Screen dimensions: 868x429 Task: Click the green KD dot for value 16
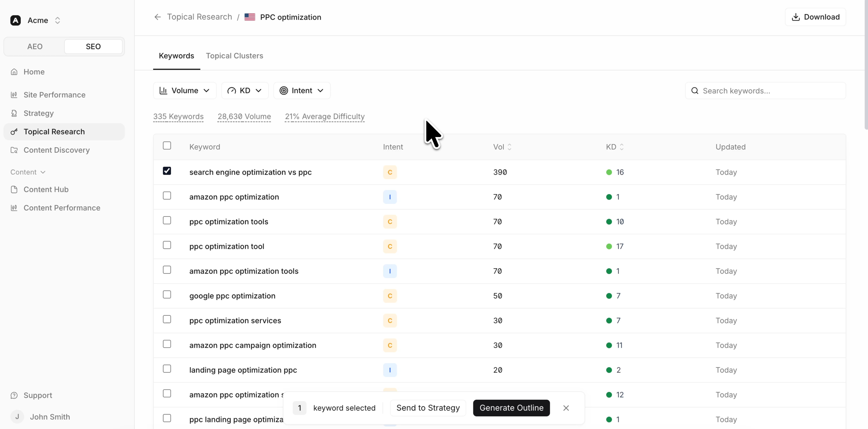click(x=609, y=172)
